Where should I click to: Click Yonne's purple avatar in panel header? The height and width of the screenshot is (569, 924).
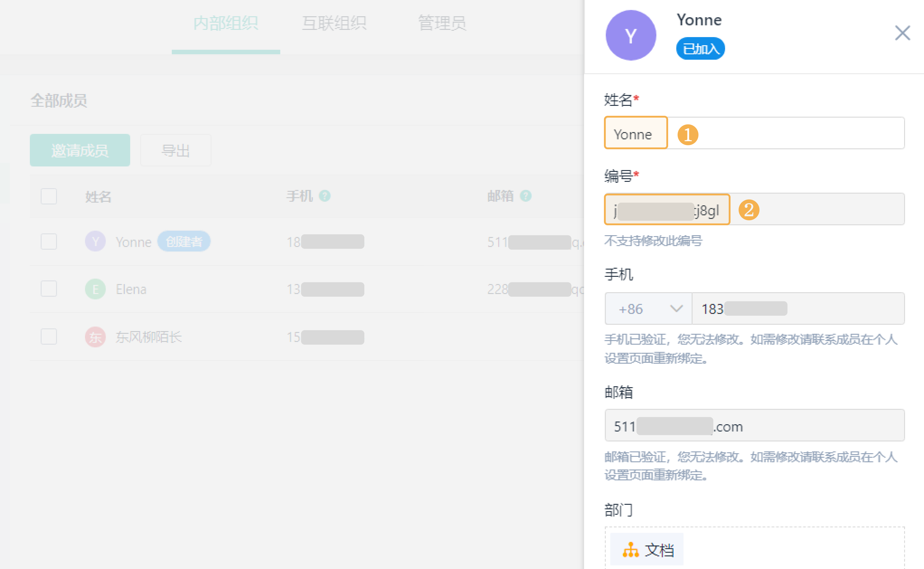pos(631,35)
